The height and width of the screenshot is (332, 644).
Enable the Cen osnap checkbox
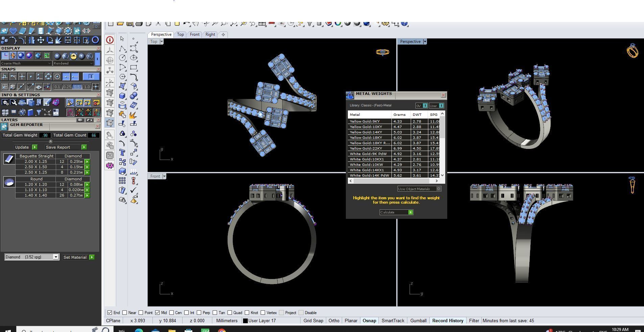[171, 313]
